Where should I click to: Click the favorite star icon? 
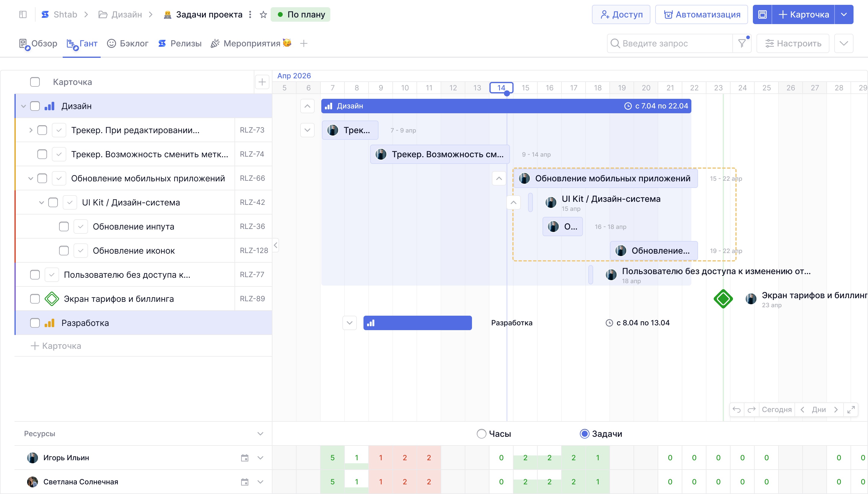click(263, 14)
